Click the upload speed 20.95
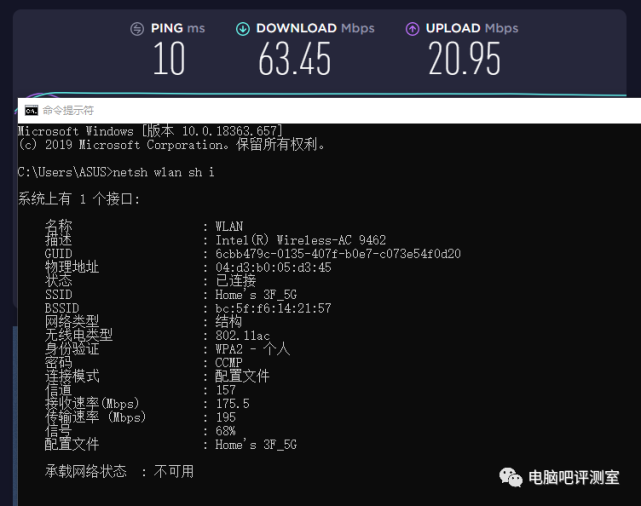 pos(464,59)
